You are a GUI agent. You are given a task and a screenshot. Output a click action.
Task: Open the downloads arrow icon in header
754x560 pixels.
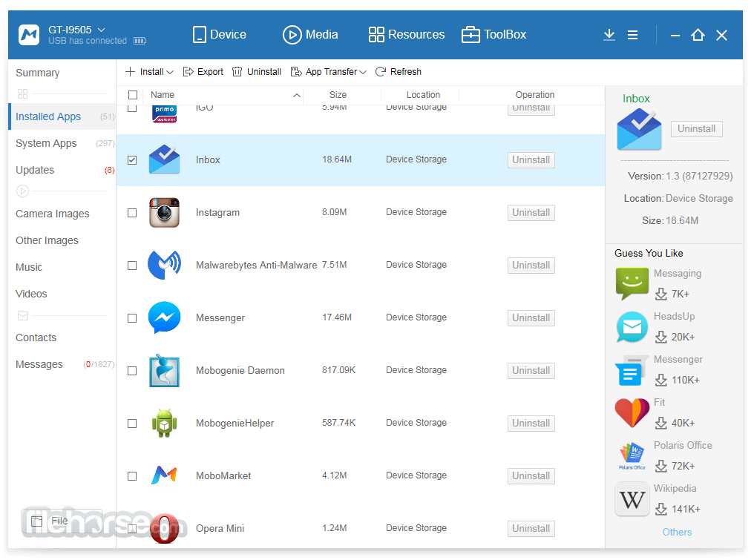609,35
